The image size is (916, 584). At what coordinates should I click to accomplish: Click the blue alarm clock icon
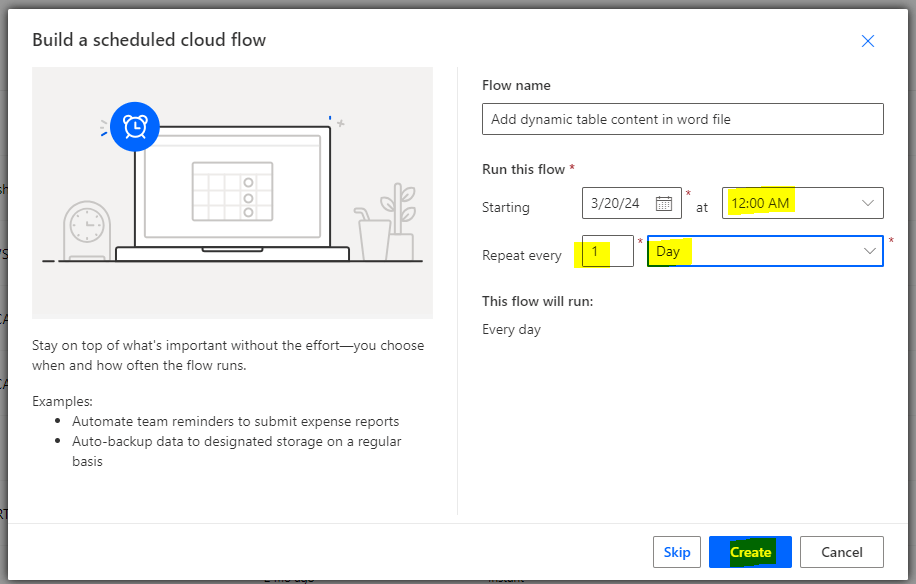click(135, 127)
